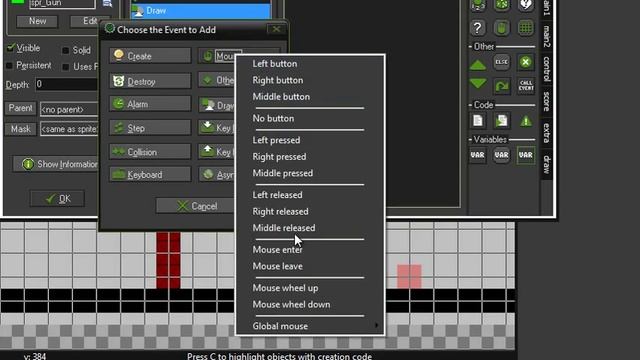
Task: Switch to the control actions tab
Action: (547, 69)
